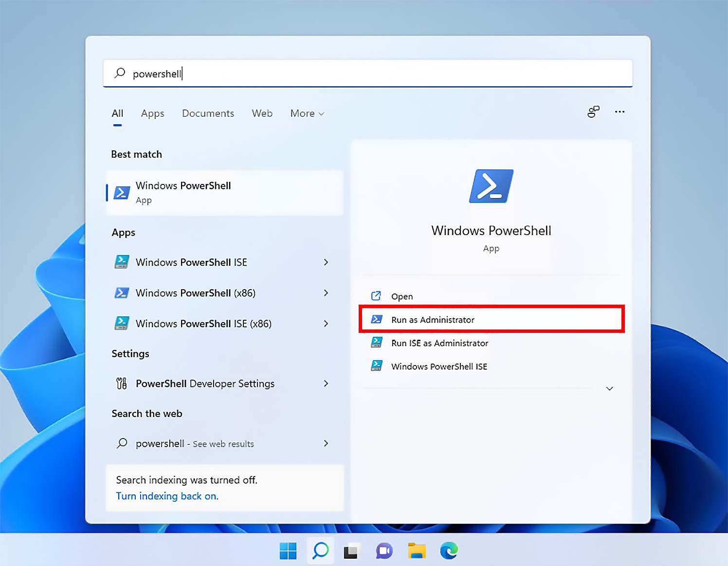
Task: Click large PowerShell logo in details pane
Action: 491,186
